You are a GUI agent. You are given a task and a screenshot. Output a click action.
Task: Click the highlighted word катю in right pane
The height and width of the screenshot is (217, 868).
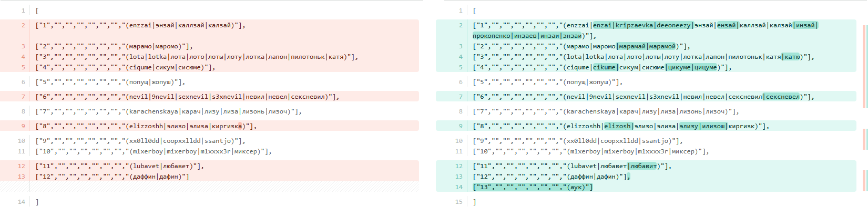[x=792, y=57]
